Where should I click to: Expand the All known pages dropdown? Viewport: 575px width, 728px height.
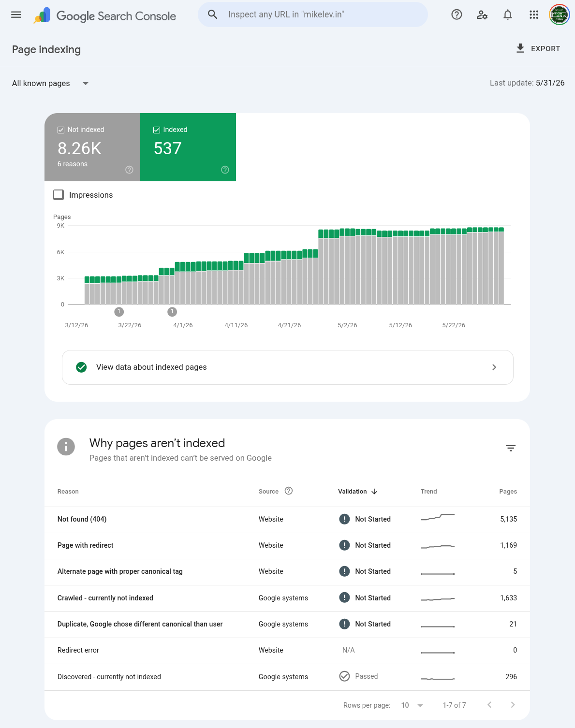[50, 83]
